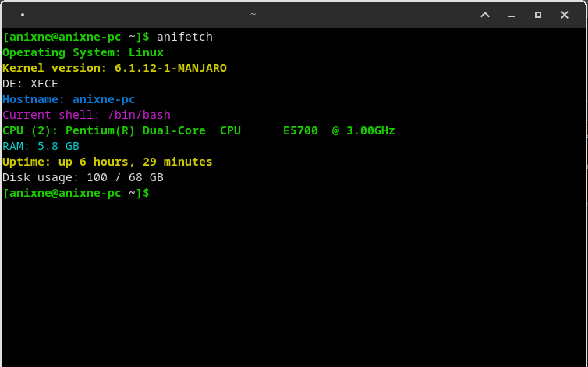
Task: Click the roll-up chevron in the title bar
Action: click(x=485, y=15)
